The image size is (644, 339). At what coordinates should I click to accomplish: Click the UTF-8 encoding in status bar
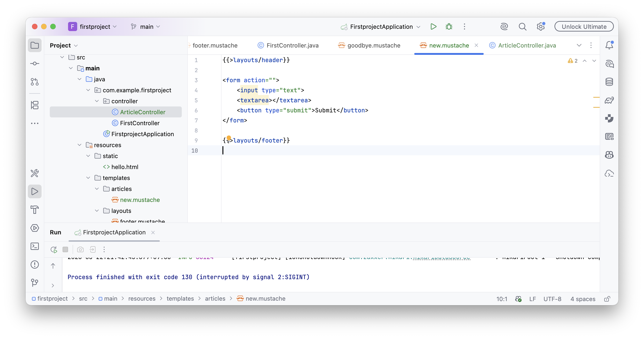[x=552, y=299]
